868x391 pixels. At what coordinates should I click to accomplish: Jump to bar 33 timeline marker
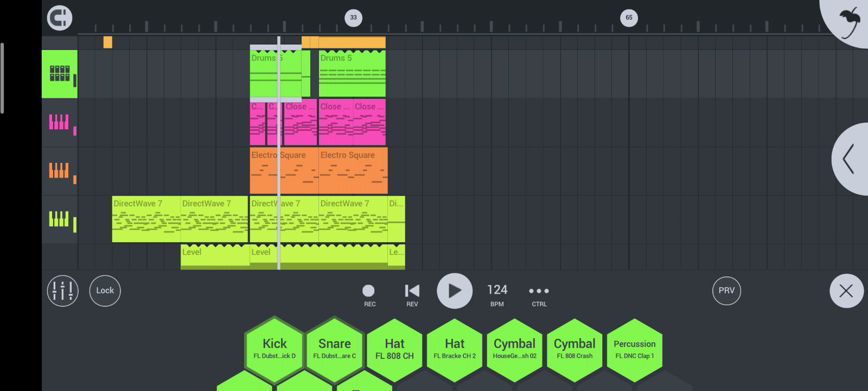353,17
